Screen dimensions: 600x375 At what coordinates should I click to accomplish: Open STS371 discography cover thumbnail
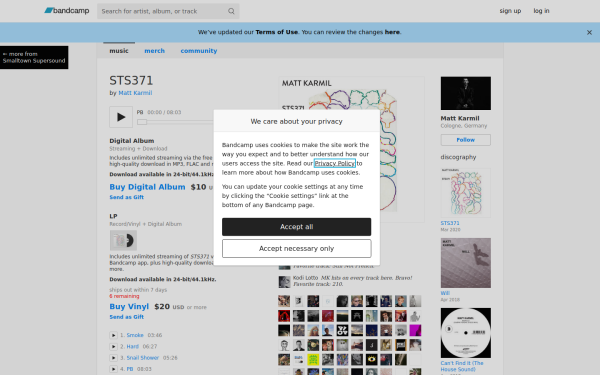point(466,193)
